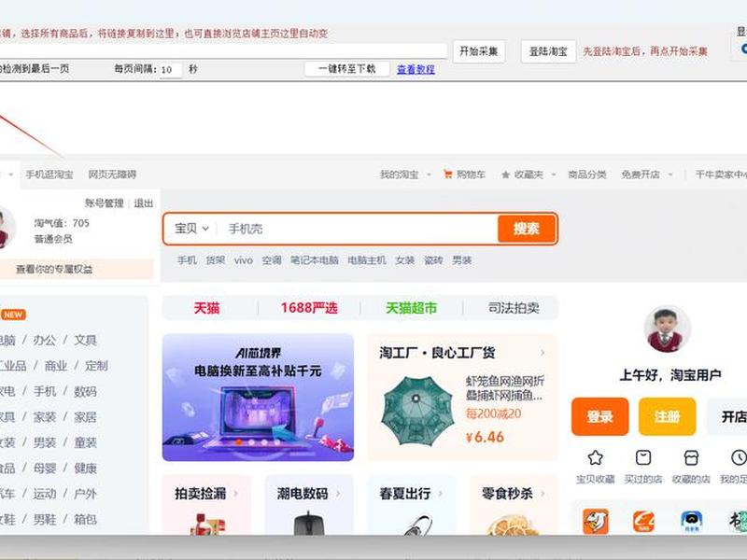Open 商品分类 in top navigation
Viewport: 747px width, 560px height.
pos(587,175)
